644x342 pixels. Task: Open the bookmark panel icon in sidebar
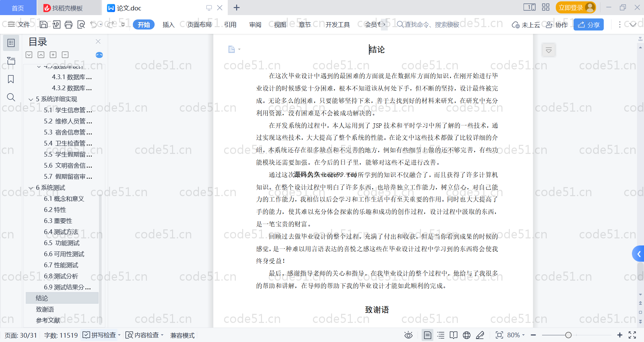[11, 79]
